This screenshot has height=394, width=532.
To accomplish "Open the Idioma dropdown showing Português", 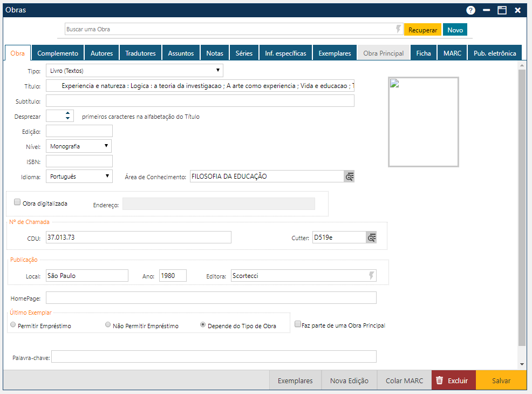I will pos(106,176).
